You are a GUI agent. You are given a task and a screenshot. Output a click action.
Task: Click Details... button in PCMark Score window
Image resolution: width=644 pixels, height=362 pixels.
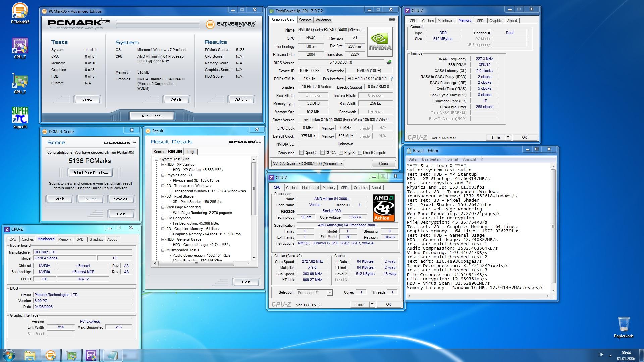click(61, 199)
